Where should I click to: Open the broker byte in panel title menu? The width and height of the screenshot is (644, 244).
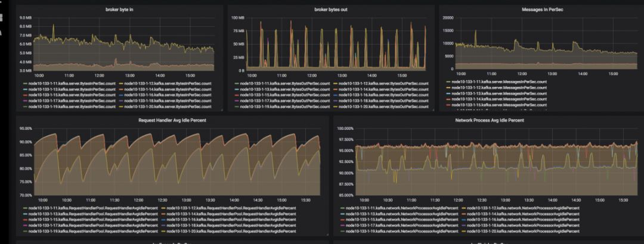pyautogui.click(x=119, y=9)
